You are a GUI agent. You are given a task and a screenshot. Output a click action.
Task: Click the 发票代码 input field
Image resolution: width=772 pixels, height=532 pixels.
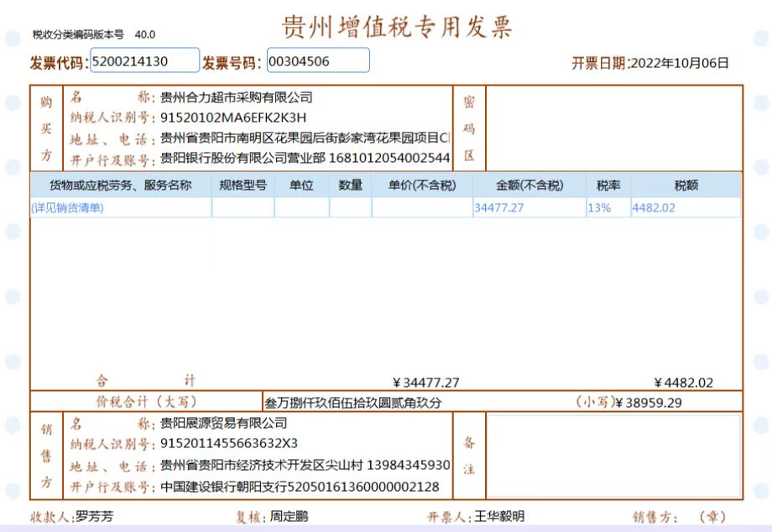tap(144, 61)
